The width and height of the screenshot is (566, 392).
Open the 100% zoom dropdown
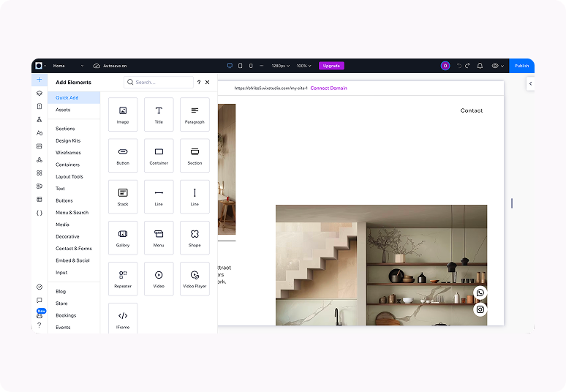[303, 66]
